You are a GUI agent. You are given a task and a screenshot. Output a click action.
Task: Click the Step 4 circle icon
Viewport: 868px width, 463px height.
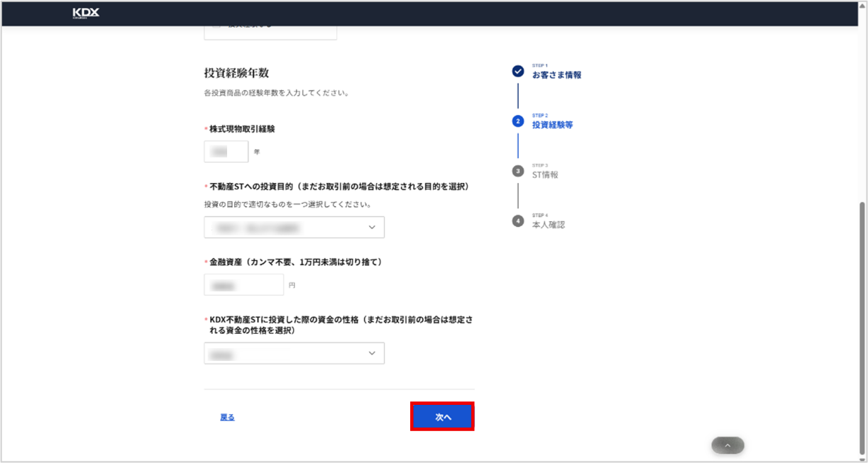tap(518, 221)
